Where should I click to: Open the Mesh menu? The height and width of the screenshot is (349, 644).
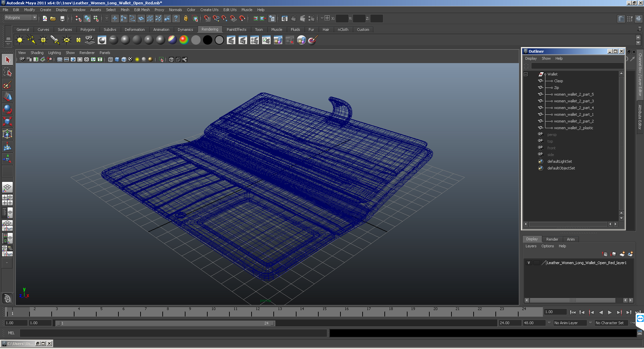click(125, 10)
